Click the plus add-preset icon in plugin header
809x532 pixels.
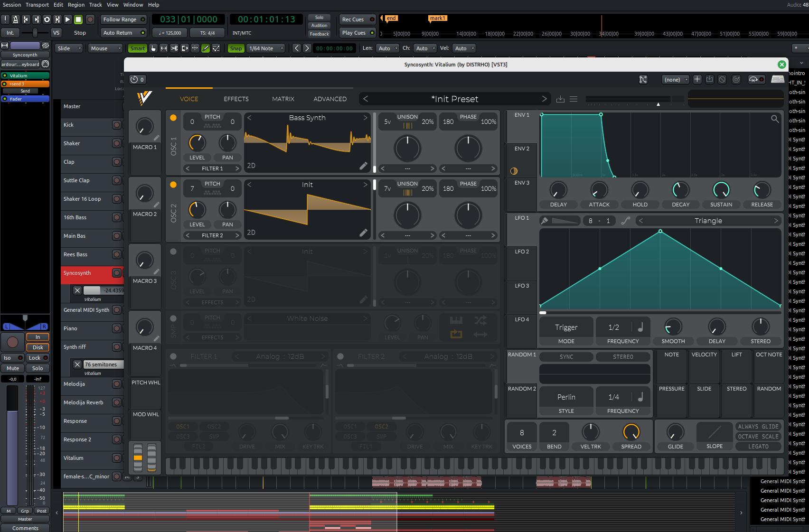(x=696, y=79)
